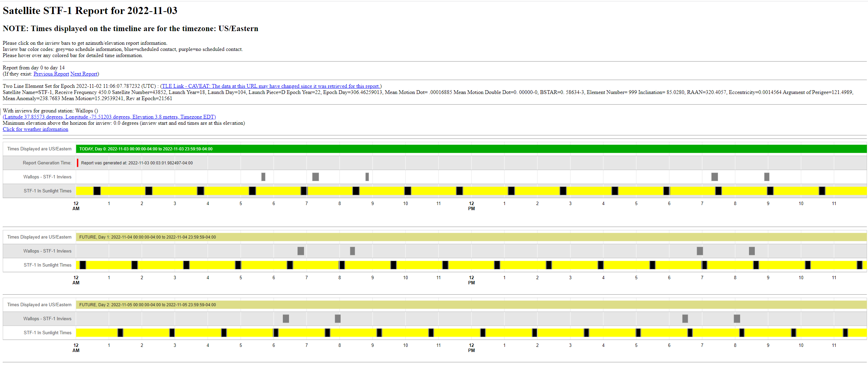Click Day 0 Wallops inview bar between 7 and 8 PM

[x=715, y=177]
